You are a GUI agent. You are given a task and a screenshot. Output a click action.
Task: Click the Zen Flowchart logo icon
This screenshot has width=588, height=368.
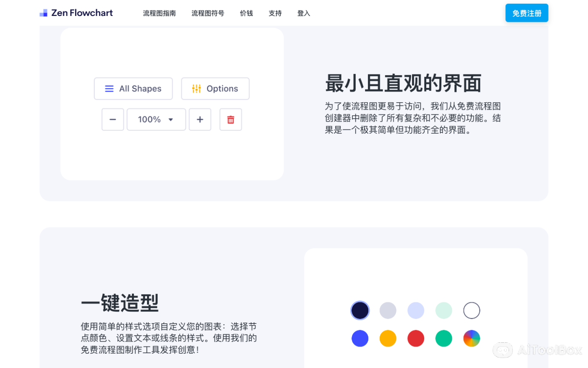coord(43,13)
